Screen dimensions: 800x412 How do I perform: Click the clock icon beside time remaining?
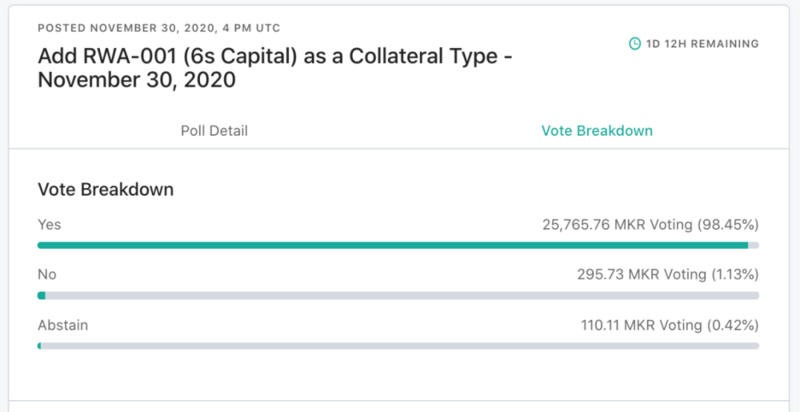634,44
